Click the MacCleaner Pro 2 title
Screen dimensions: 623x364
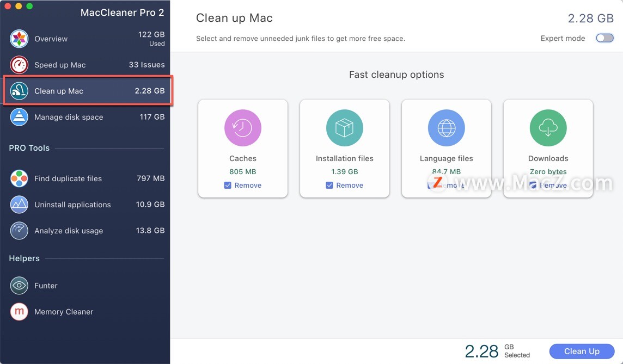pos(122,13)
